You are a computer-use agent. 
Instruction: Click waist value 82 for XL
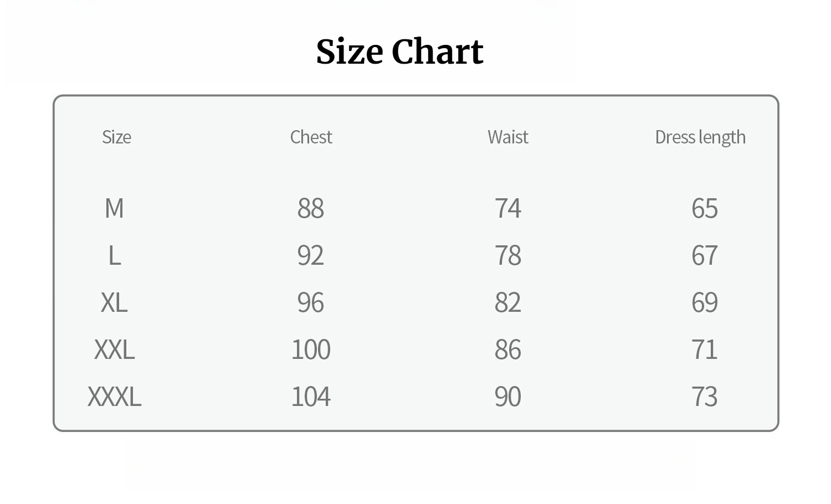point(508,302)
